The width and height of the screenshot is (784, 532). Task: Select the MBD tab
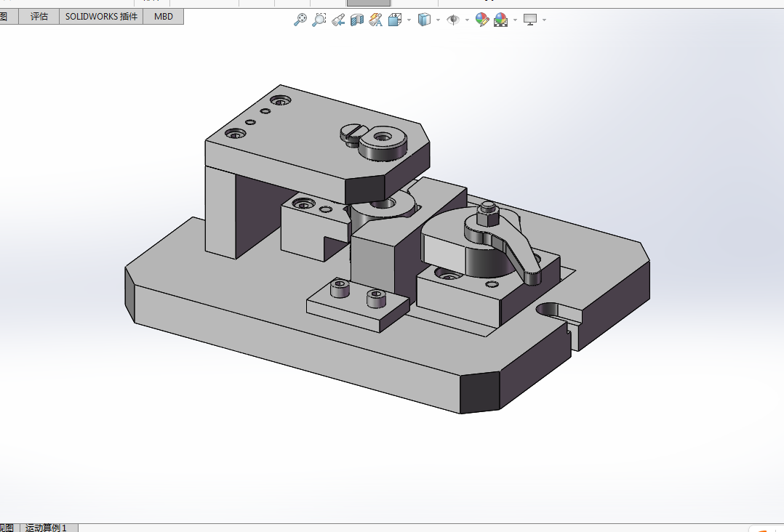click(x=164, y=17)
